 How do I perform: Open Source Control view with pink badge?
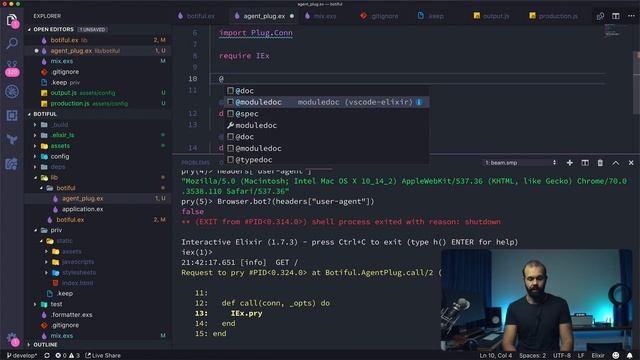point(12,68)
